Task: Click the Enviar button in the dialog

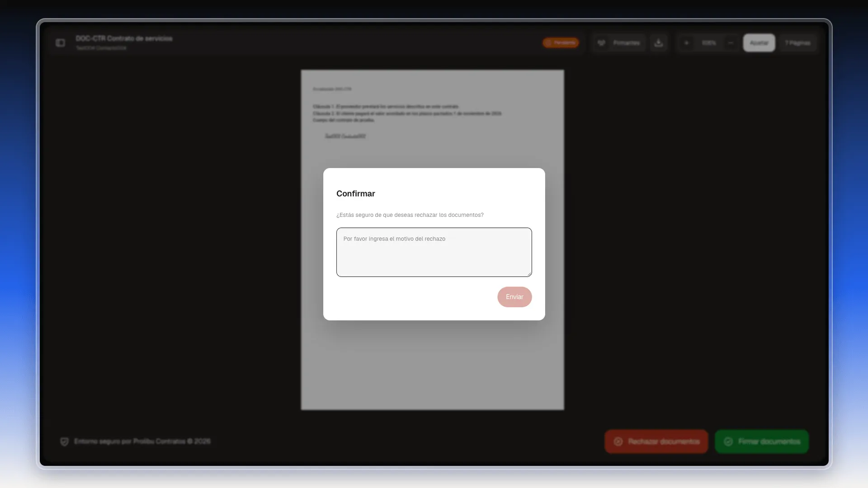Action: (x=514, y=297)
